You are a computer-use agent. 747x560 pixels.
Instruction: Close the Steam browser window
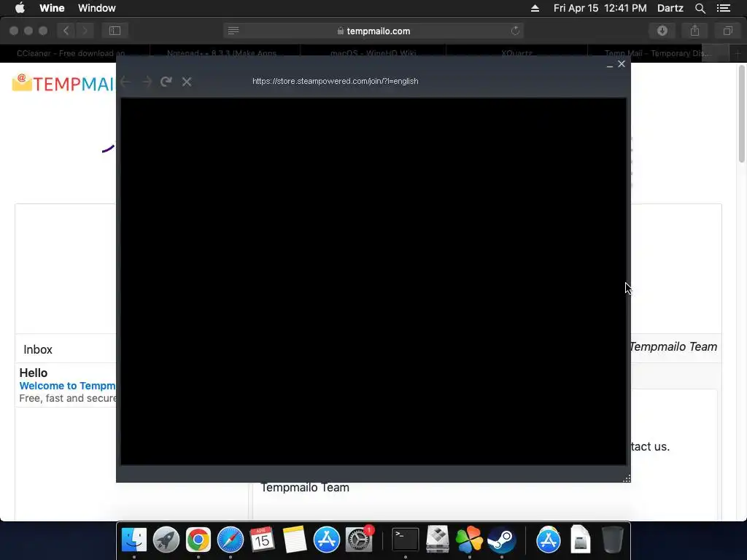[622, 64]
